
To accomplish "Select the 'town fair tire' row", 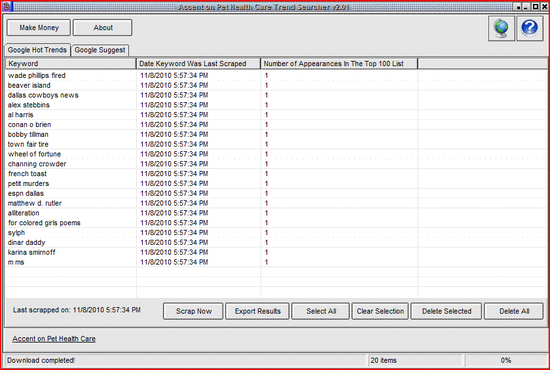I will pyautogui.click(x=276, y=144).
